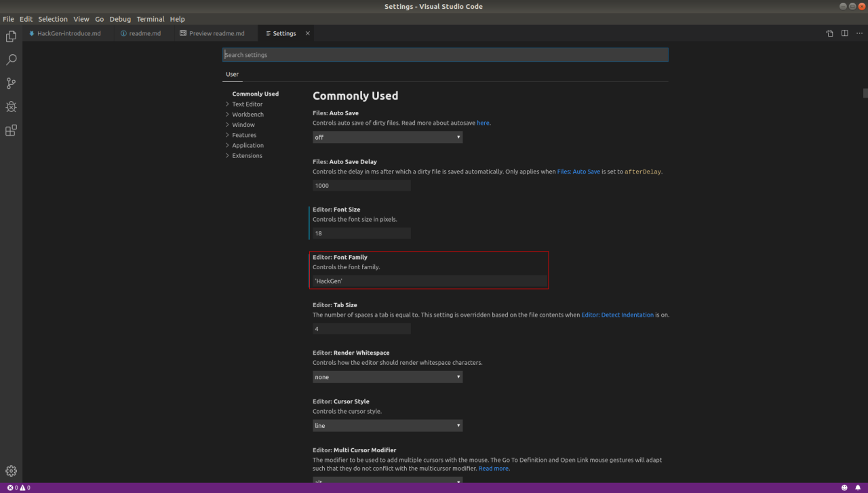Viewport: 868px width, 493px height.
Task: Click the Auto Save Delay input
Action: pyautogui.click(x=361, y=185)
